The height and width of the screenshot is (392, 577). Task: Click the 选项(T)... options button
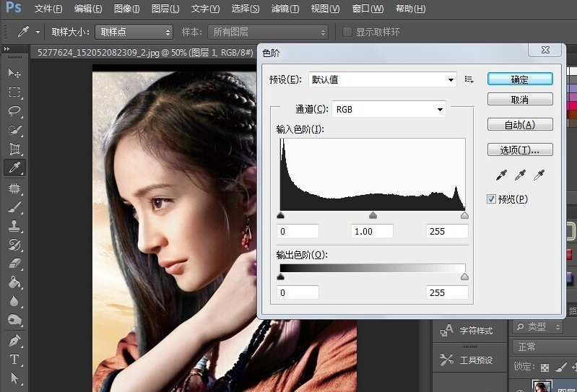coord(520,149)
